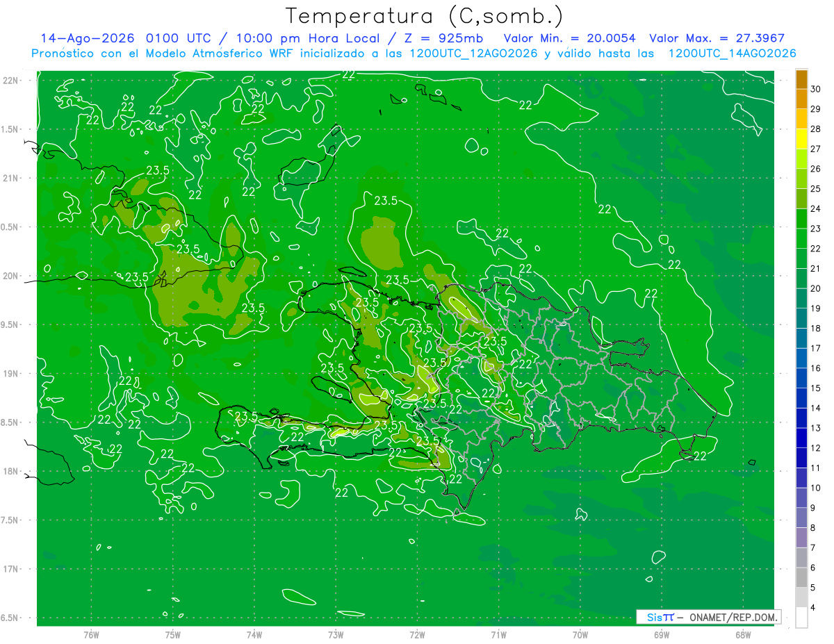Click the latitude axis label 22N
This screenshot has height=644, width=834.
coord(11,81)
